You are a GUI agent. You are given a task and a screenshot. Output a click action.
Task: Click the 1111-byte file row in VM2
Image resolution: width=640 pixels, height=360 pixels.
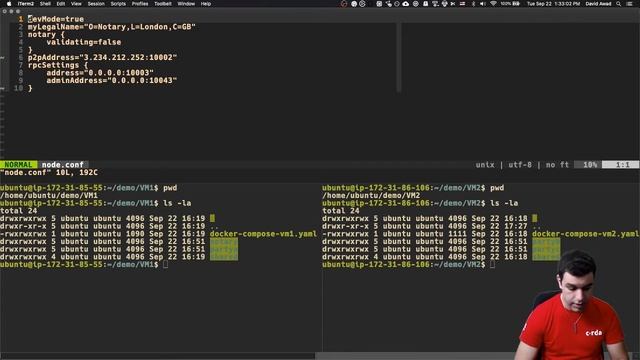[480, 234]
